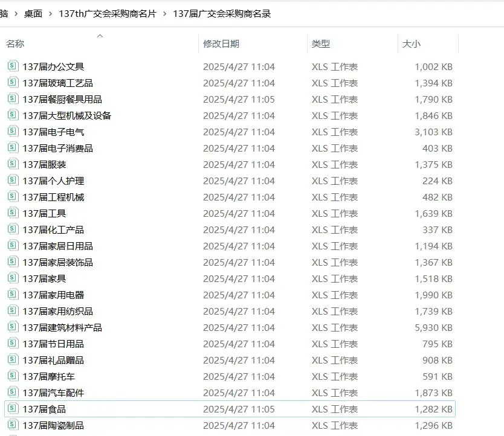Click the 3,103 KB size value

click(434, 132)
